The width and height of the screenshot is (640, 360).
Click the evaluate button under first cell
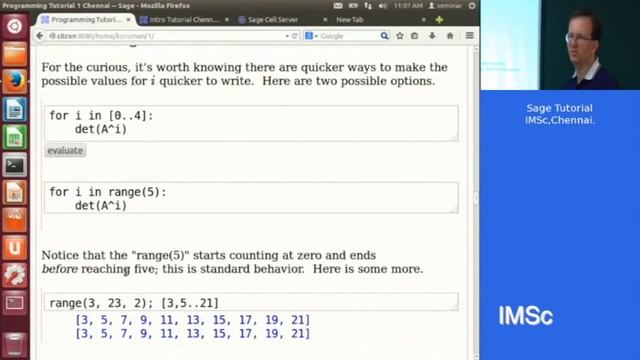coord(65,151)
